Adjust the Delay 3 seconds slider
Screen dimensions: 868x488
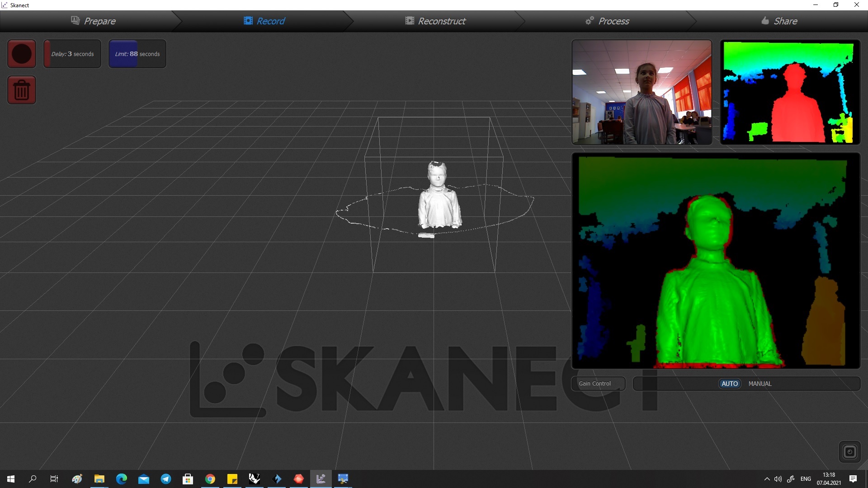[72, 54]
